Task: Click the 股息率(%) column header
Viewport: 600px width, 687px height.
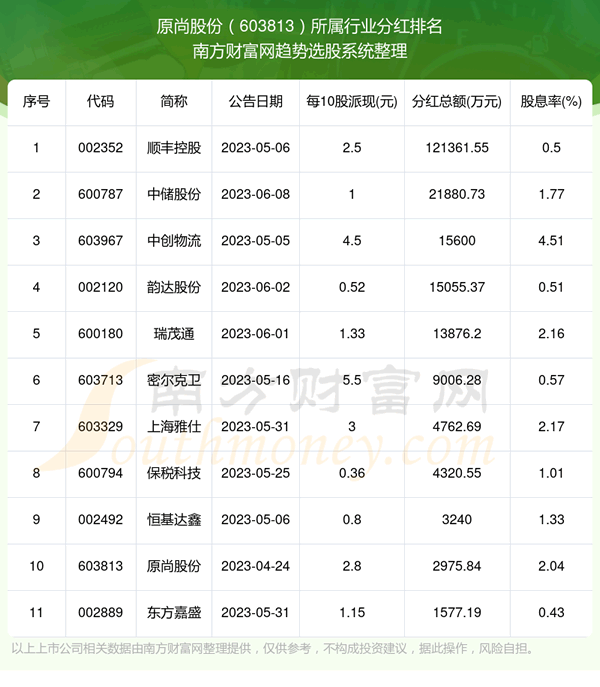Action: pos(551,102)
